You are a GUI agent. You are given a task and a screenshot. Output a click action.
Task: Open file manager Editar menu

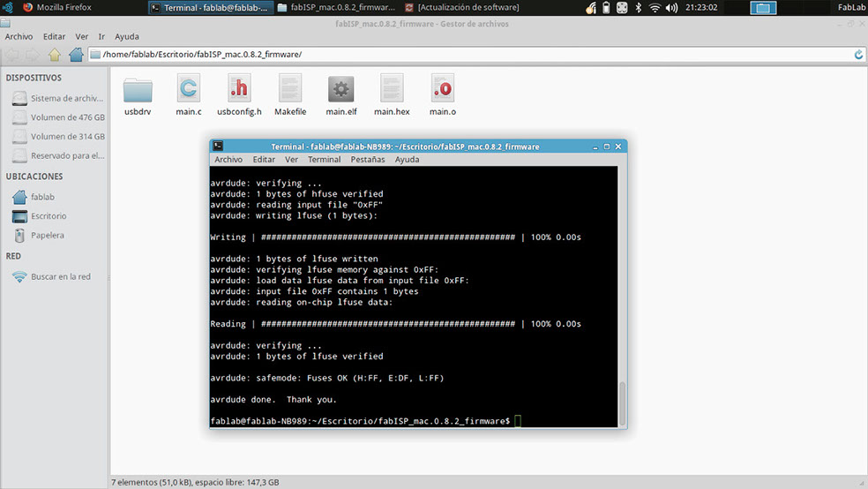point(55,36)
